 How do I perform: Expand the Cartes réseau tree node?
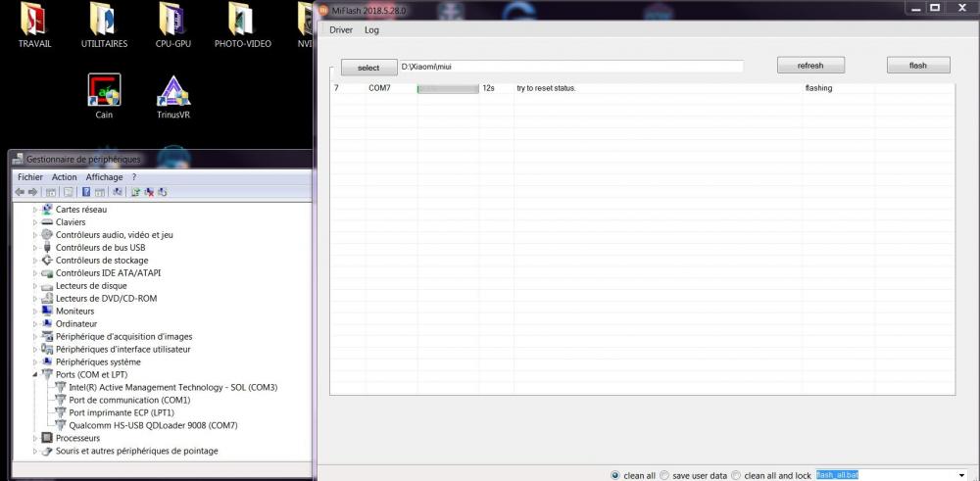point(35,210)
